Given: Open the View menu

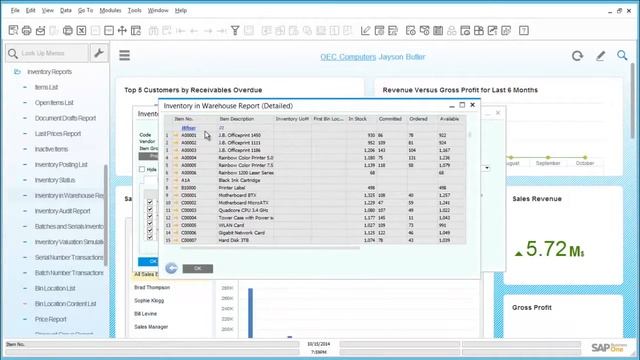Looking at the screenshot, I should tap(48, 10).
